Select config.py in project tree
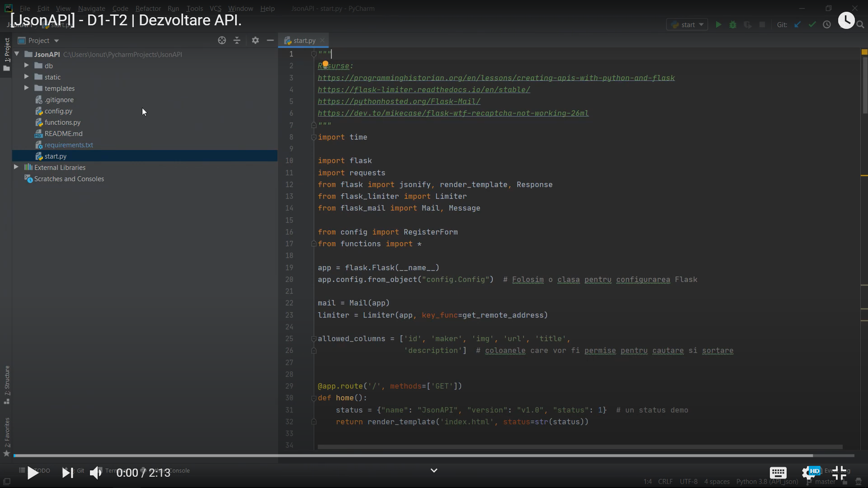The height and width of the screenshot is (488, 868). coord(58,111)
